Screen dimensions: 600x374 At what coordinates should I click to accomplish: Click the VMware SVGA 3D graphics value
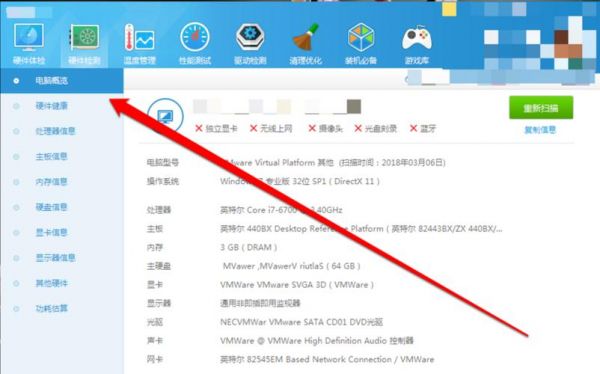tap(297, 285)
